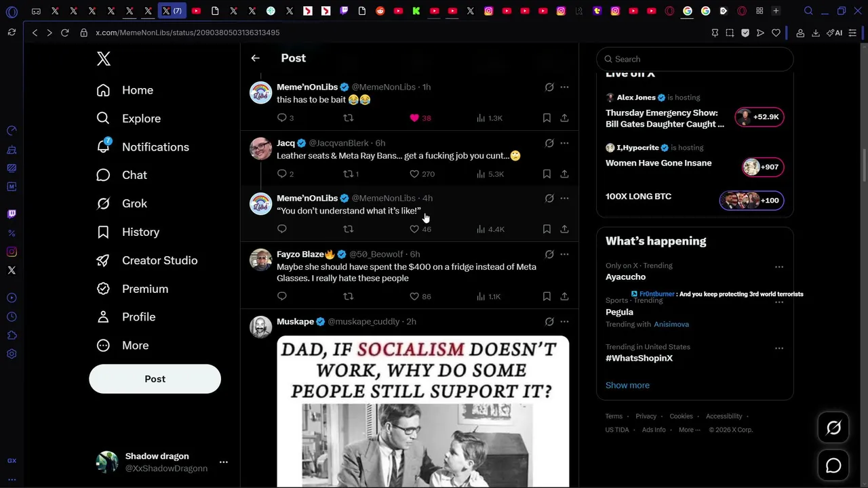The height and width of the screenshot is (488, 868).
Task: Reply to Fayzo Blaze's fridge post
Action: (x=282, y=296)
